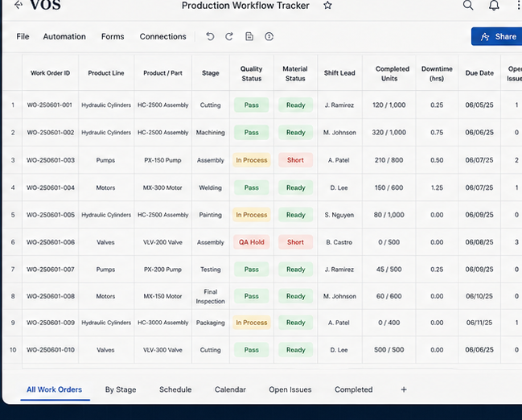This screenshot has width=522, height=420.
Task: Select HC-3000 Assembly cell
Action: click(x=162, y=323)
